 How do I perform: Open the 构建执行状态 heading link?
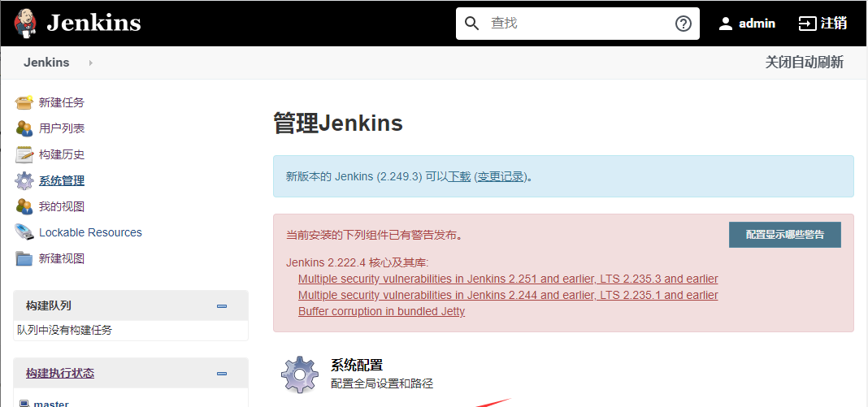pos(60,373)
